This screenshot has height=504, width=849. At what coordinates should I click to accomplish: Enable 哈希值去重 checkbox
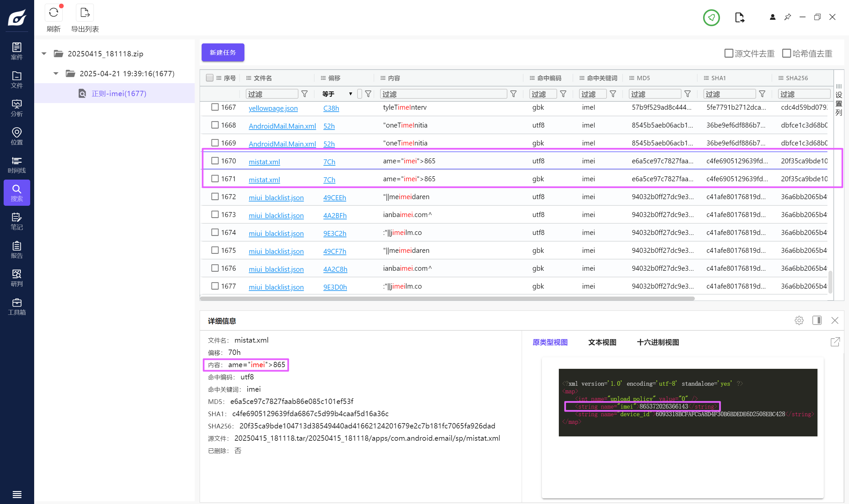click(x=786, y=53)
